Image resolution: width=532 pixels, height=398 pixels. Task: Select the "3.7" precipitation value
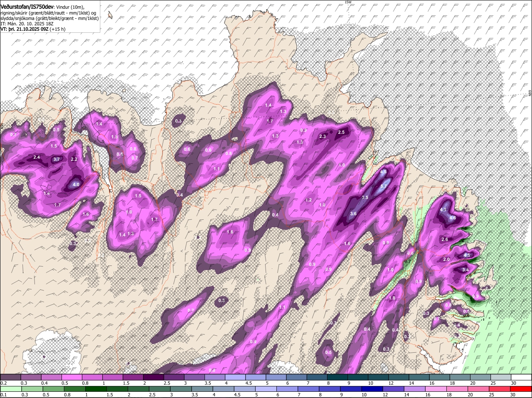(x=57, y=159)
